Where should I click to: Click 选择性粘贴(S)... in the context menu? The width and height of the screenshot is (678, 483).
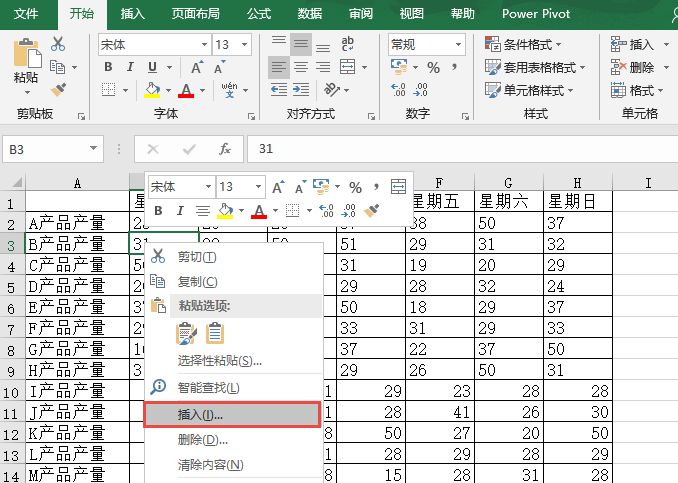pos(219,360)
